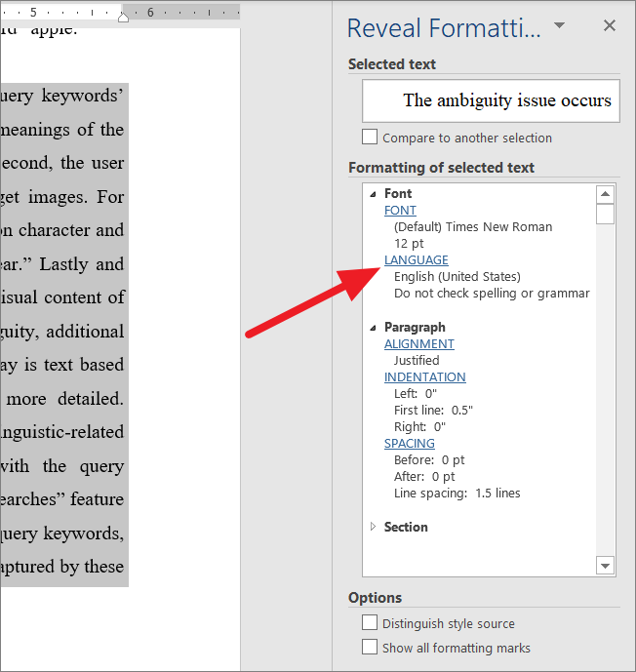Click 'Line spacing: 1.5 lines' entry
The width and height of the screenshot is (636, 672).
click(457, 494)
